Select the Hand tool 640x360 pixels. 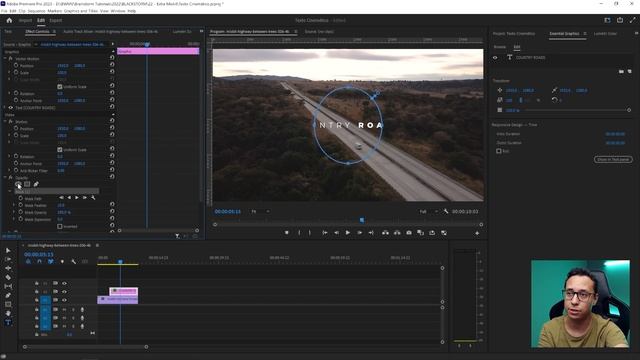[8, 313]
